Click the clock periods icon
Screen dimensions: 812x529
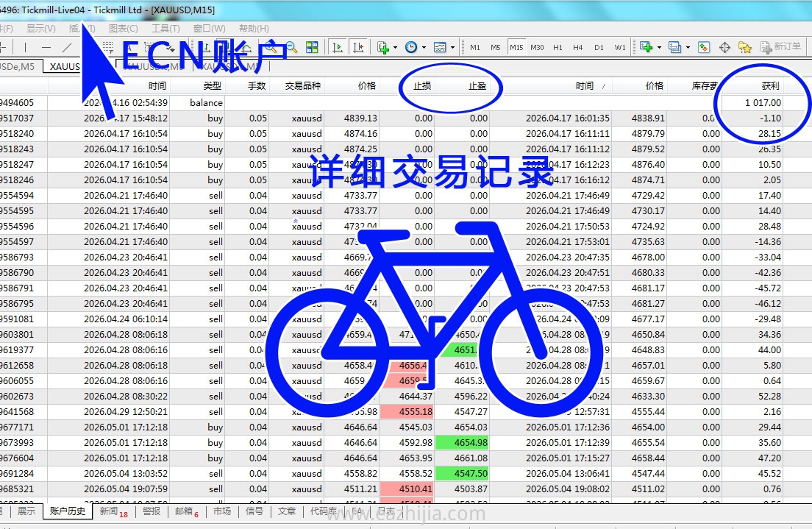coord(411,47)
